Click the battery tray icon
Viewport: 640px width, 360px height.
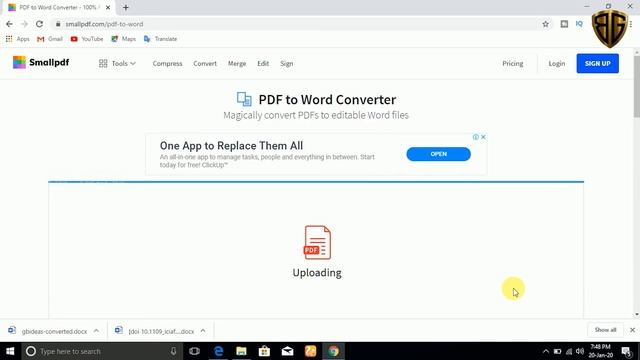click(557, 351)
